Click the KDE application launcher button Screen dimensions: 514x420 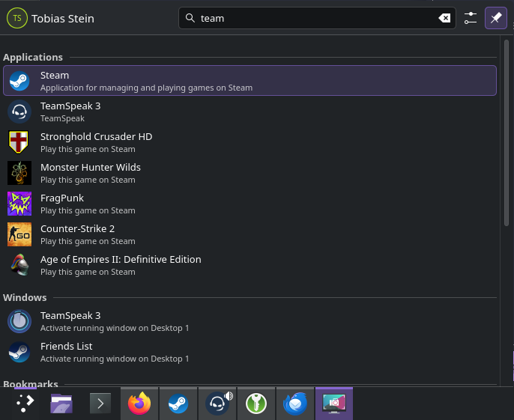(x=24, y=404)
